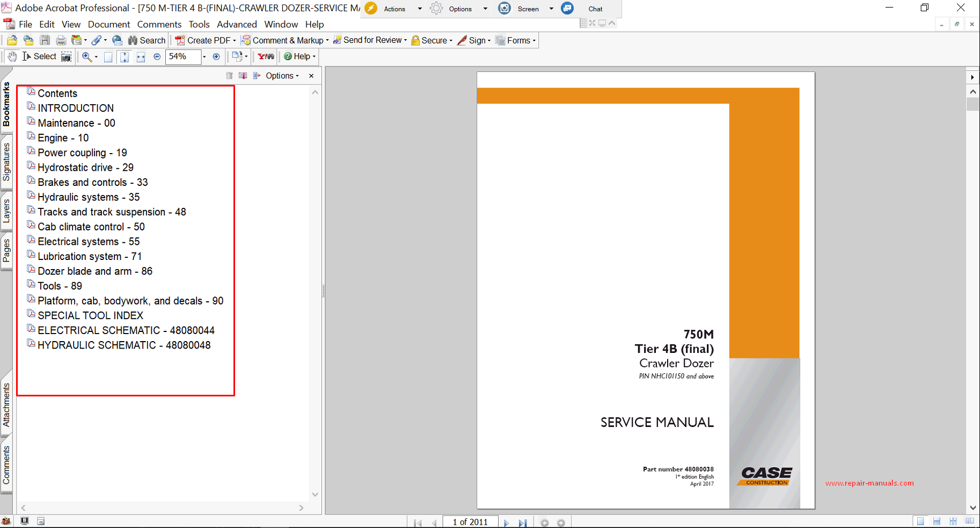Click the zoom in plus button
The width and height of the screenshot is (980, 528).
[216, 56]
